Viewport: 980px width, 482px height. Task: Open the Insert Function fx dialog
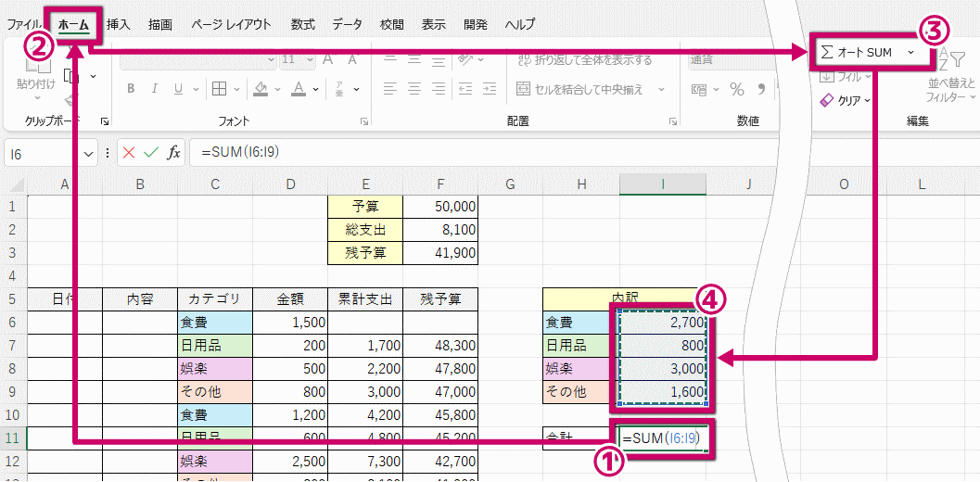click(x=173, y=153)
